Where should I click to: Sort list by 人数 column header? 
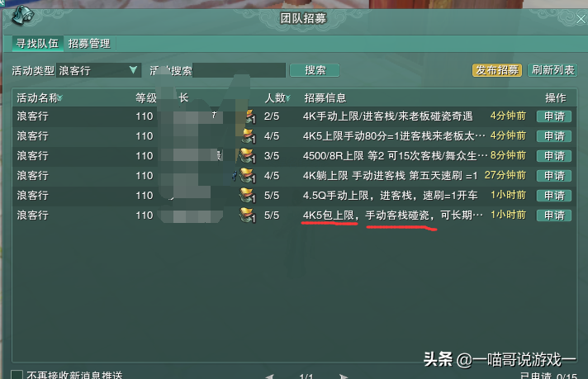[277, 98]
